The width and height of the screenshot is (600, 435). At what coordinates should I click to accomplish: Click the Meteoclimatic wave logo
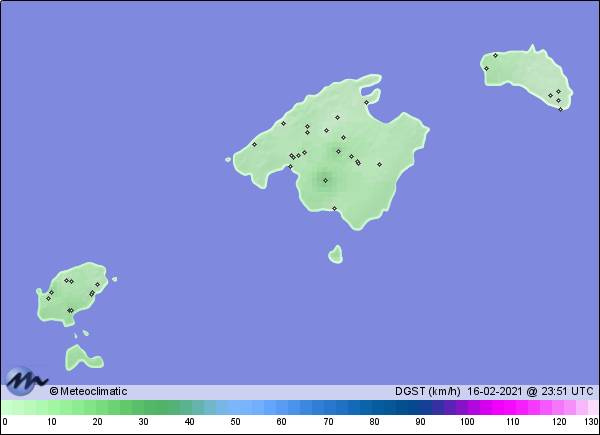tap(26, 381)
